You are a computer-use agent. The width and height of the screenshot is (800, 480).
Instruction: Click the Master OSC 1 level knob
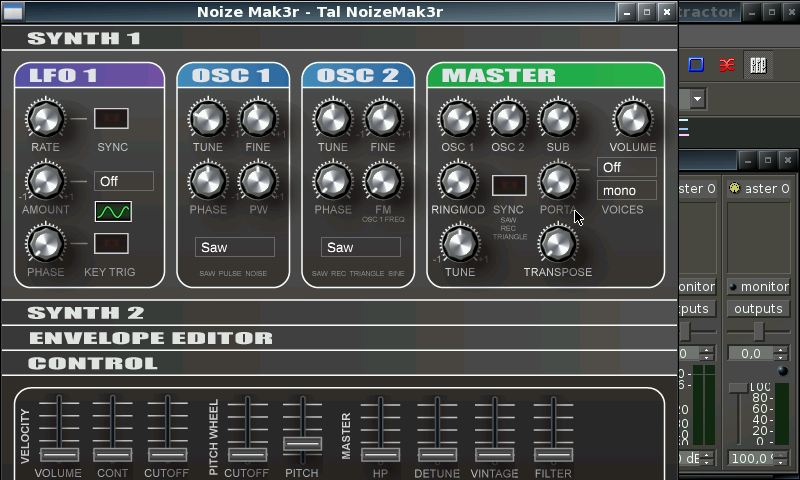point(458,118)
